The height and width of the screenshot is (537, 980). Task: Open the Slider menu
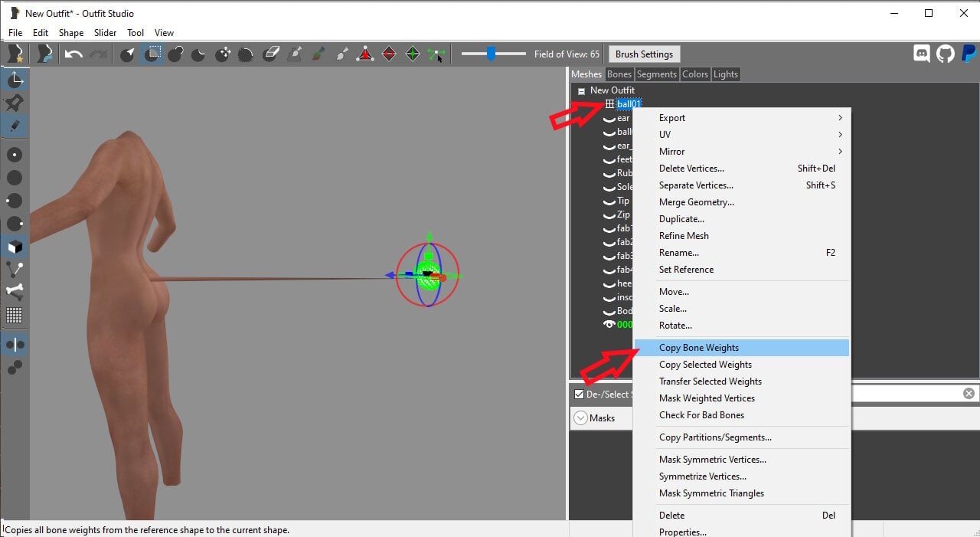[106, 33]
